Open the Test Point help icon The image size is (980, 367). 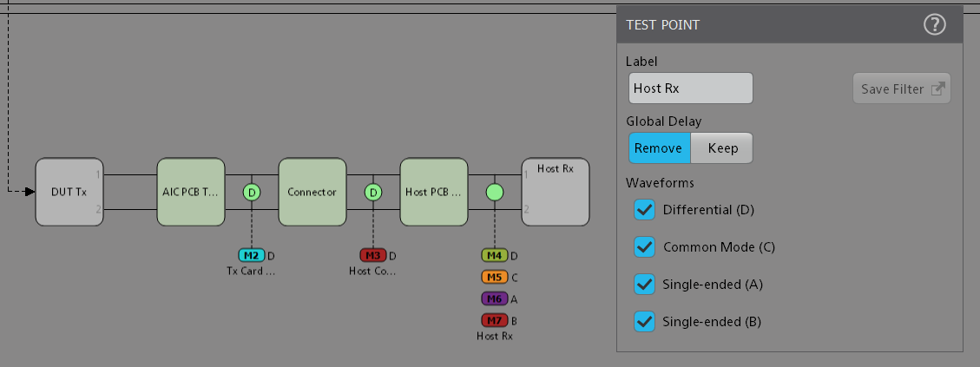[934, 25]
